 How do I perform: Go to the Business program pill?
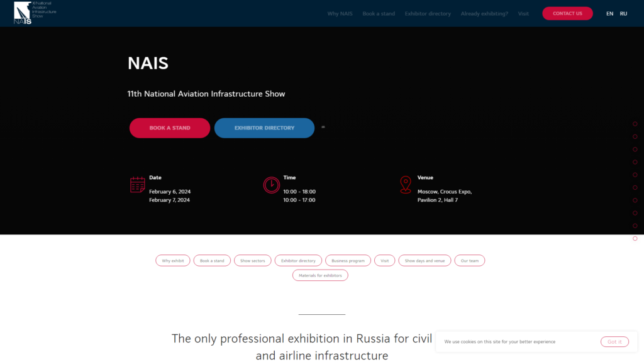click(348, 261)
